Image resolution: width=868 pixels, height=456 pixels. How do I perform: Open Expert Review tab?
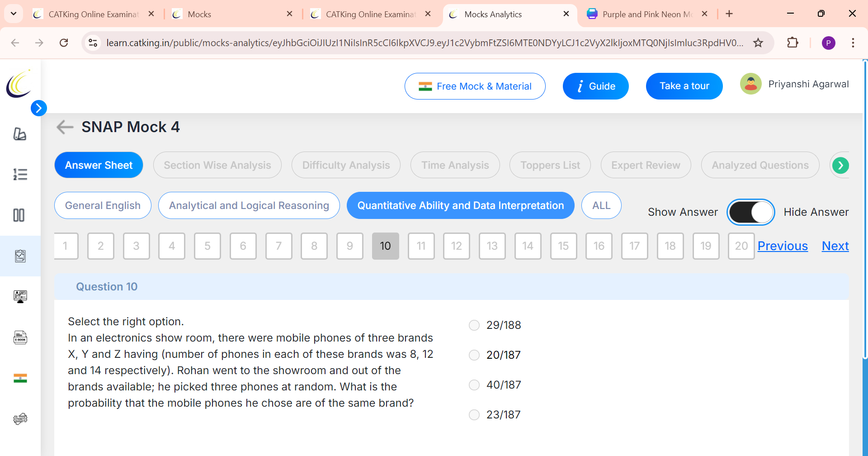646,165
